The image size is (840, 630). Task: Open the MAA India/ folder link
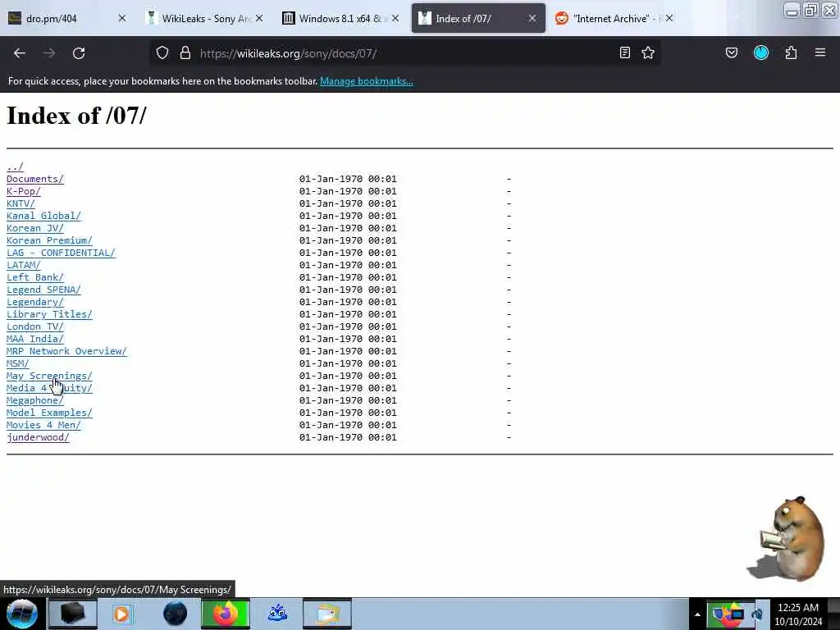click(34, 339)
